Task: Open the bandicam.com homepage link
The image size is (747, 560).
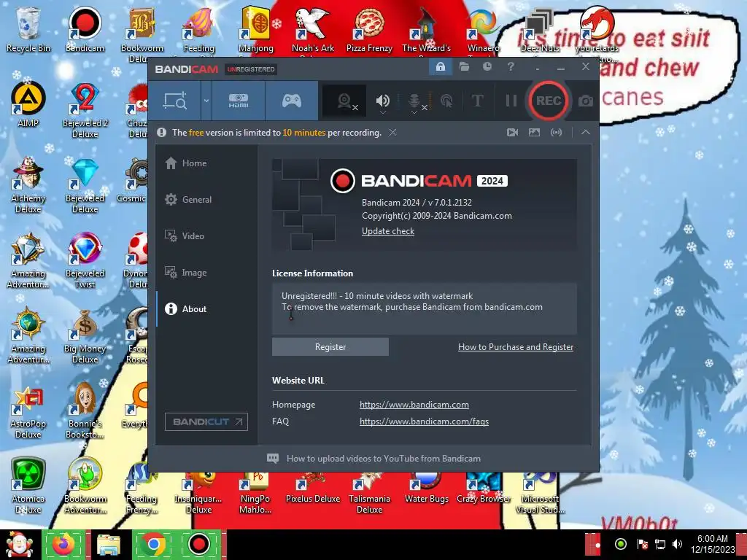Action: point(414,404)
